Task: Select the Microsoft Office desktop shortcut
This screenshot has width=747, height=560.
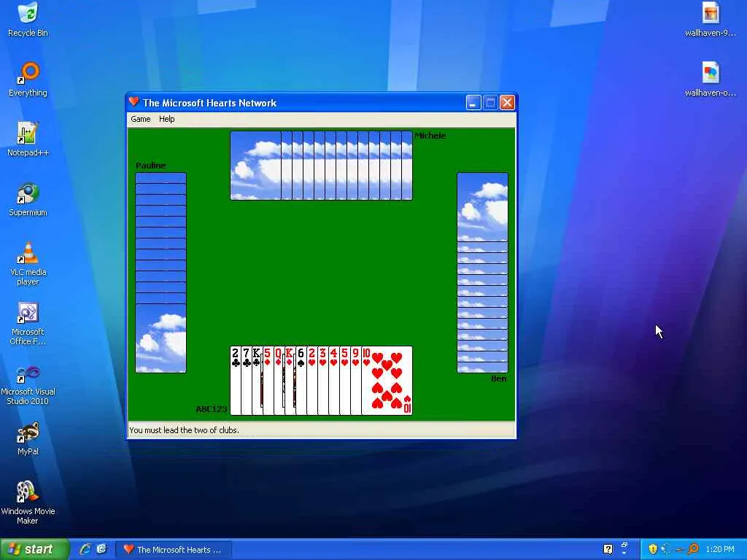Action: coord(28,324)
